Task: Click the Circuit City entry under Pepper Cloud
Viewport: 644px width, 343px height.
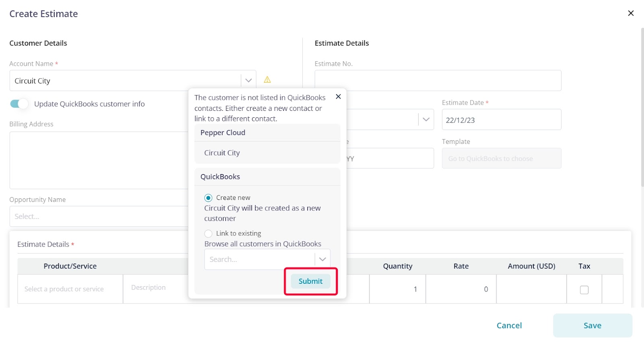Action: pyautogui.click(x=222, y=153)
